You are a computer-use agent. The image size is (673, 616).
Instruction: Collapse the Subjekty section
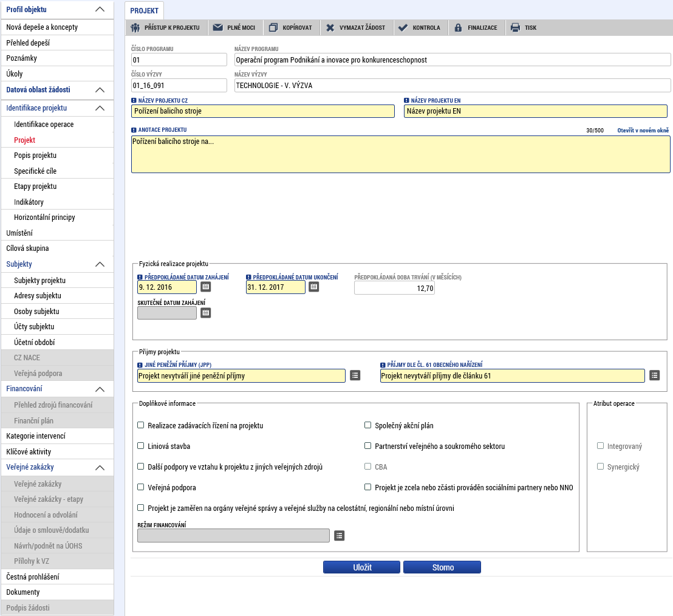pyautogui.click(x=100, y=264)
